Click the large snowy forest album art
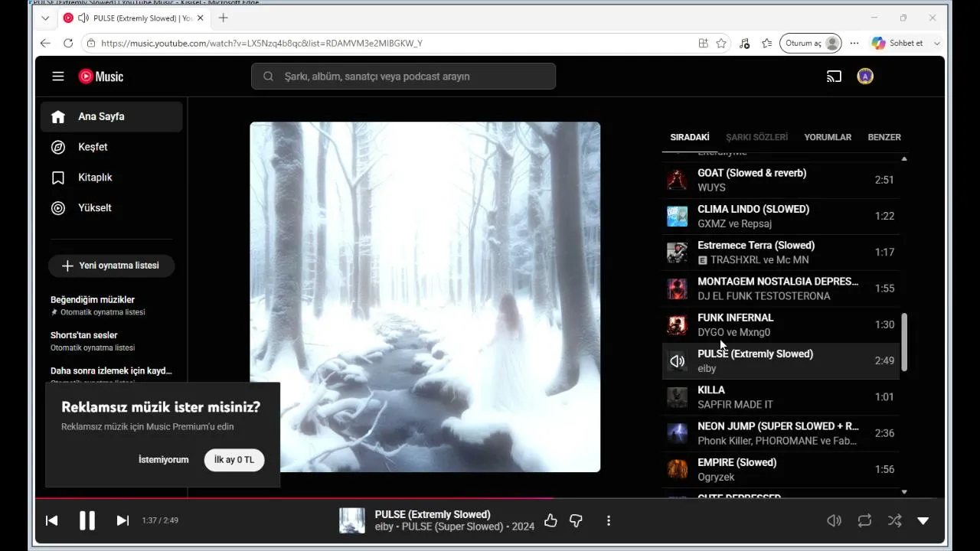This screenshot has height=551, width=980. (425, 297)
